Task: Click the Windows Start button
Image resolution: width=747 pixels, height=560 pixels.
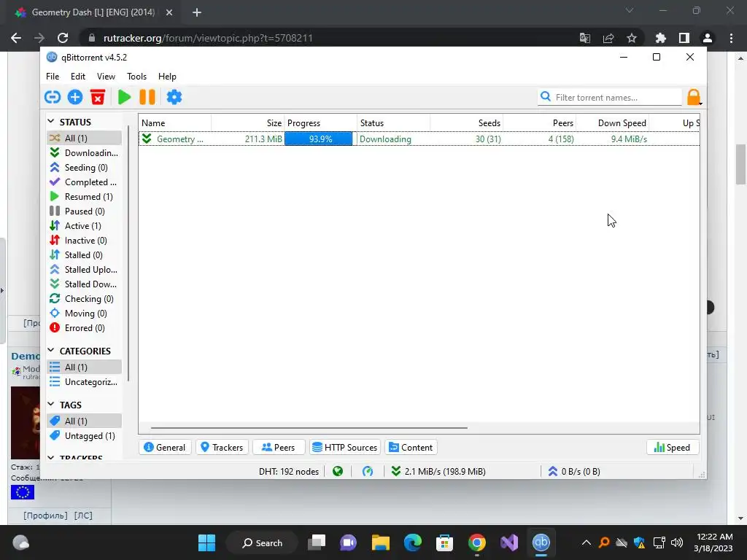Action: pos(206,542)
